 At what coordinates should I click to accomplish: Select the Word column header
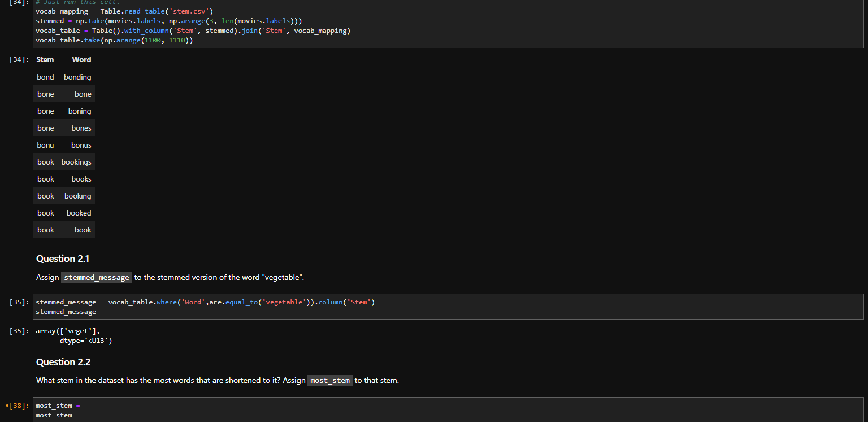pyautogui.click(x=81, y=59)
